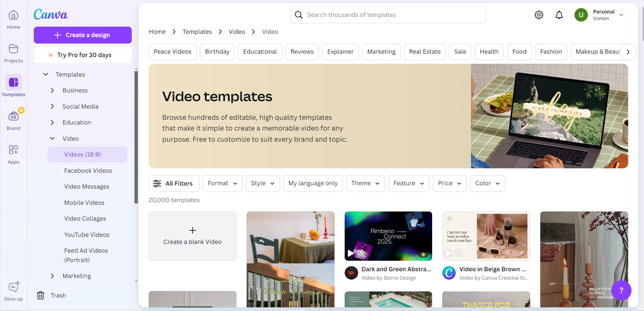Screen dimensions: 644x311
Task: Click the All Filters sliders icon
Action: [x=157, y=183]
